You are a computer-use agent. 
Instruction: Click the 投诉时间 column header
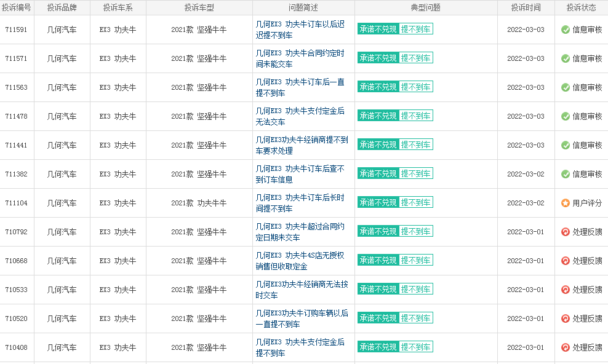click(526, 8)
